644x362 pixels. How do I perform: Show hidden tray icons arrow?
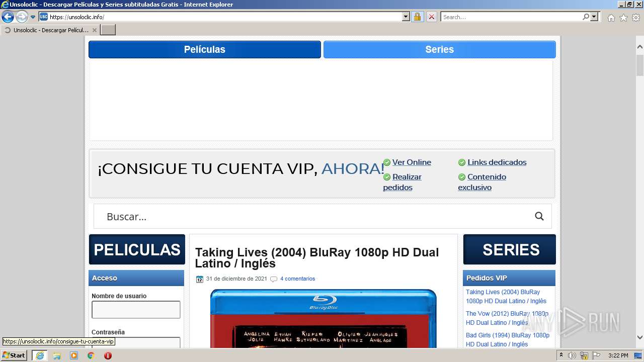coord(561,355)
